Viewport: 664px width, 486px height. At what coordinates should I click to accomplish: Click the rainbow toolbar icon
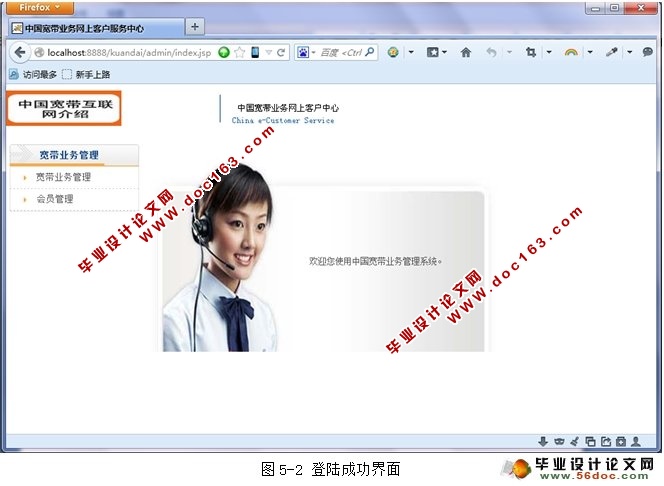[x=571, y=52]
